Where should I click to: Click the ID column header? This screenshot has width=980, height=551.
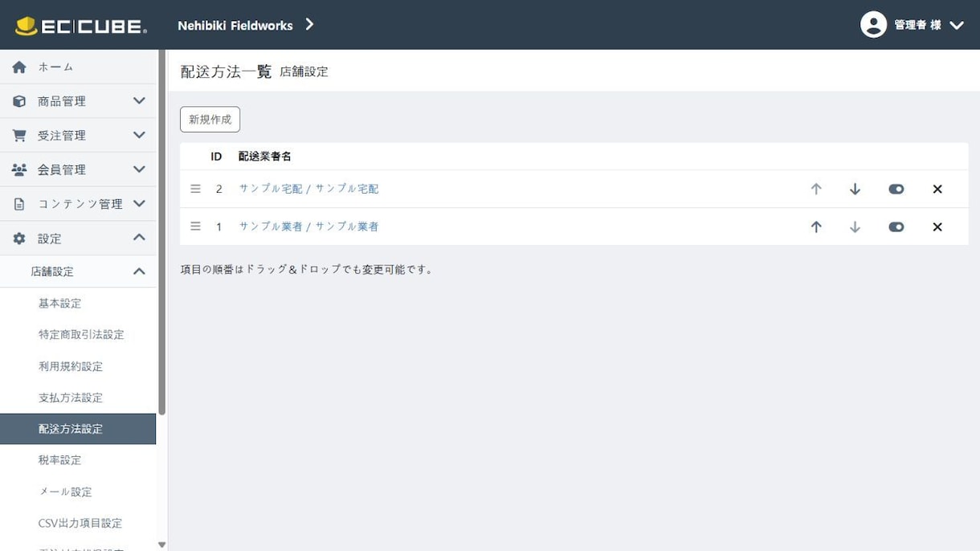pyautogui.click(x=216, y=157)
